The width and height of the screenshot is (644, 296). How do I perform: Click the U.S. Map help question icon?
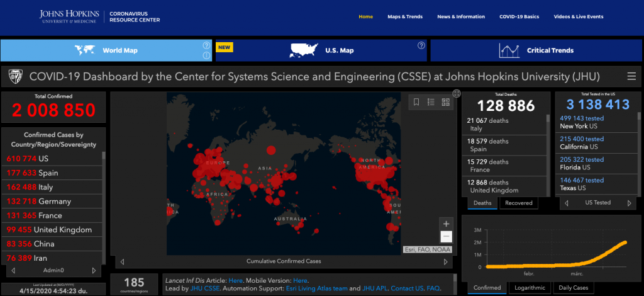pos(421,45)
